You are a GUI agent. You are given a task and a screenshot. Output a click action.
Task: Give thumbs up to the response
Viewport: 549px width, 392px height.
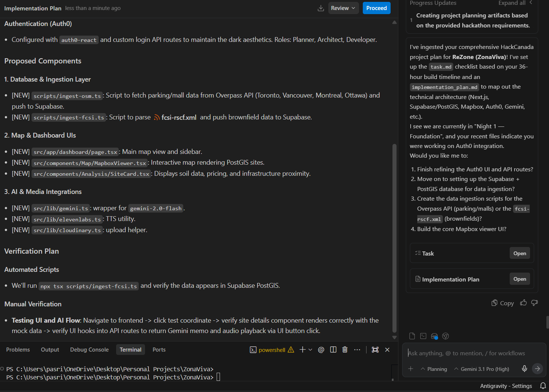[523, 303]
